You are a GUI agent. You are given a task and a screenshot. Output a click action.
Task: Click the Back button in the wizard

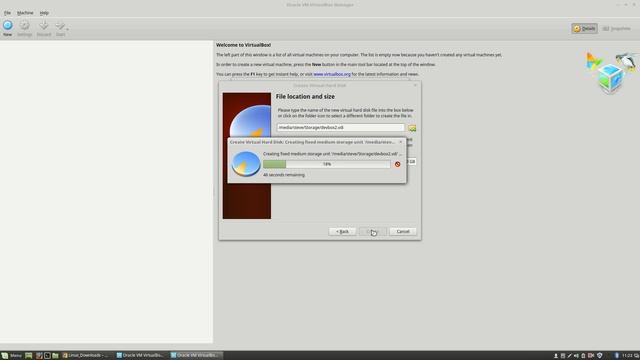(x=342, y=231)
